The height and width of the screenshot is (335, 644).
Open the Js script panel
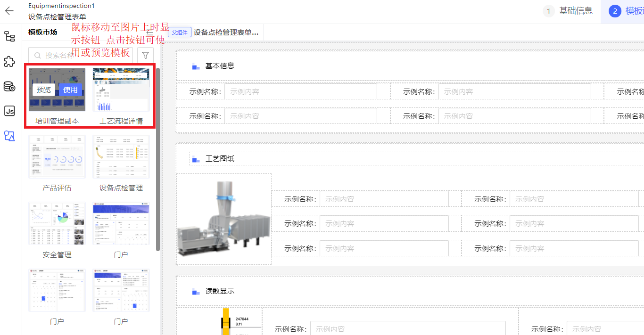point(9,111)
